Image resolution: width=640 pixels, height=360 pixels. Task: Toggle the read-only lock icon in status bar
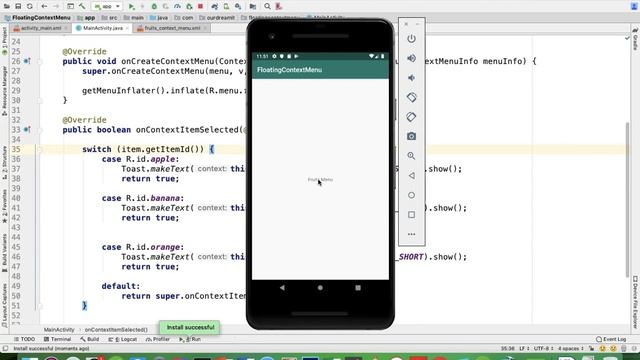pyautogui.click(x=591, y=349)
